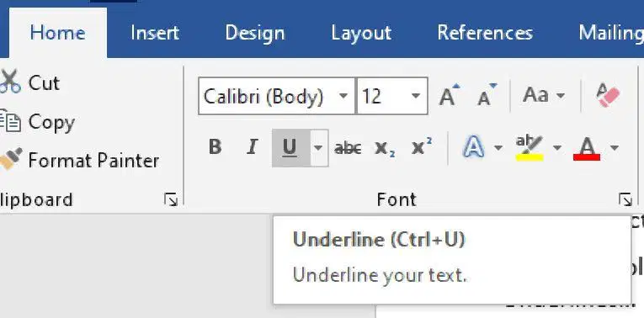Toggle italic formatting
The image size is (644, 318).
(253, 146)
